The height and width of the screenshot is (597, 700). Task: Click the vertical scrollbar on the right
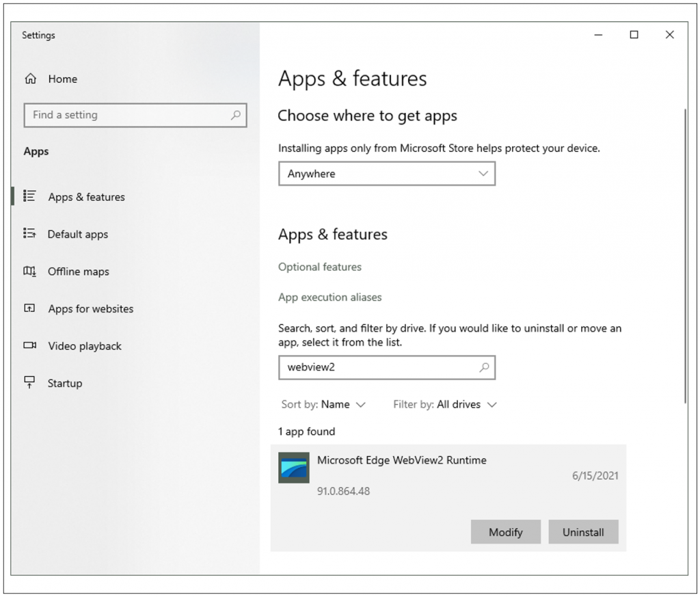click(685, 256)
